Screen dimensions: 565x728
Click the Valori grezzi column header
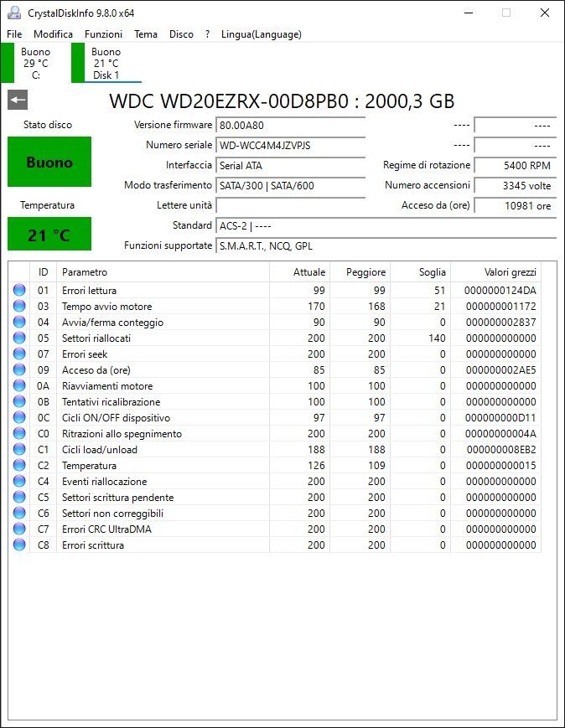(x=495, y=272)
